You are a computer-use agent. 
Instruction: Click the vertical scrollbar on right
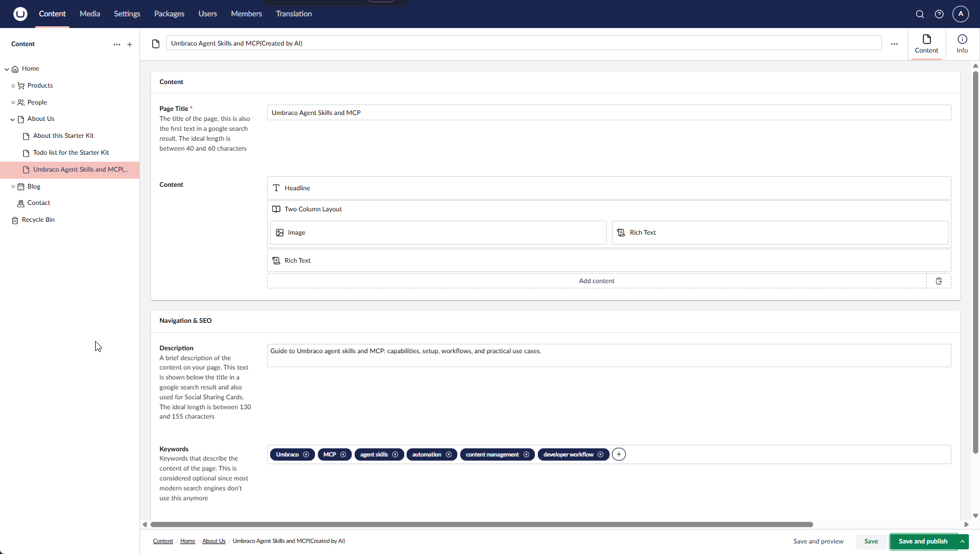[x=975, y=262]
